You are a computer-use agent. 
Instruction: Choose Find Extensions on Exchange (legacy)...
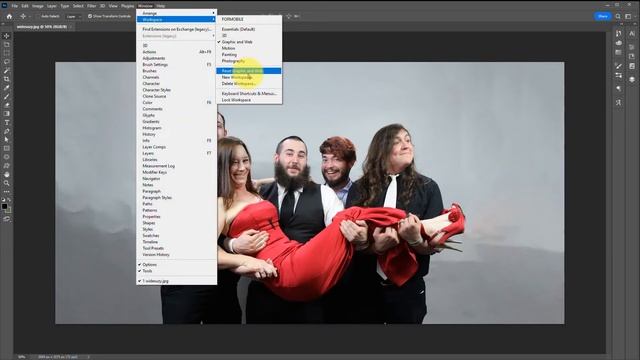tap(176, 29)
